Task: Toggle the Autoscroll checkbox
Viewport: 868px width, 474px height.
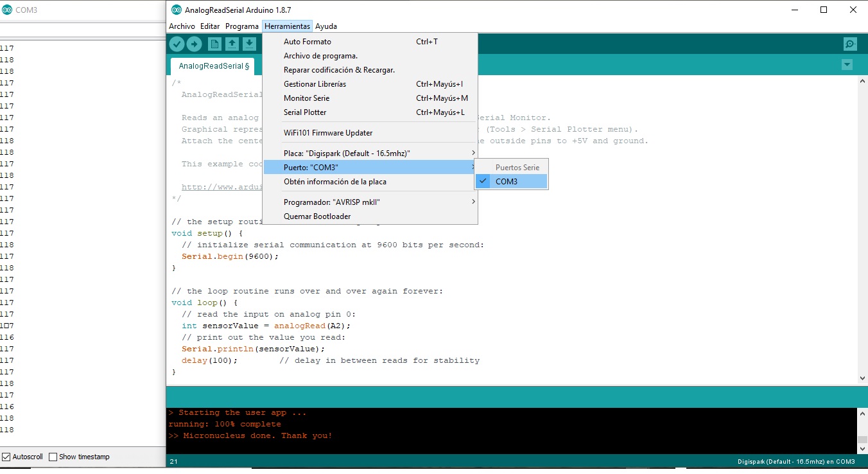Action: tap(6, 457)
